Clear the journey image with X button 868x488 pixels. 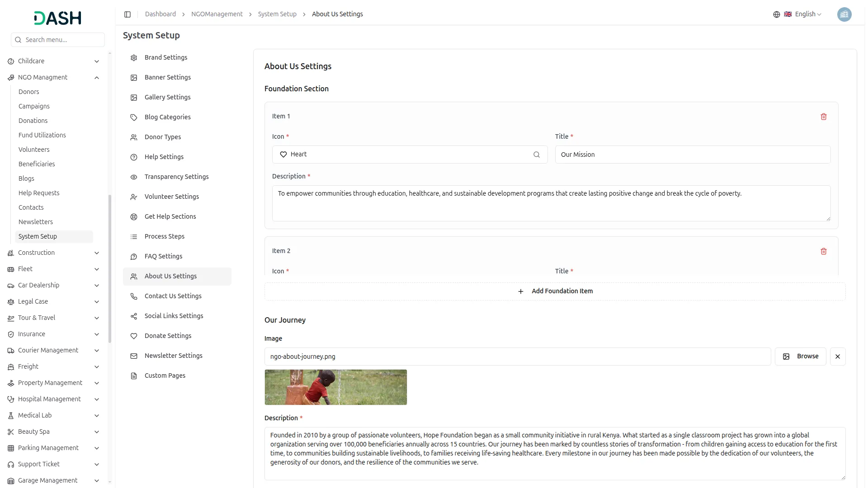[837, 357]
